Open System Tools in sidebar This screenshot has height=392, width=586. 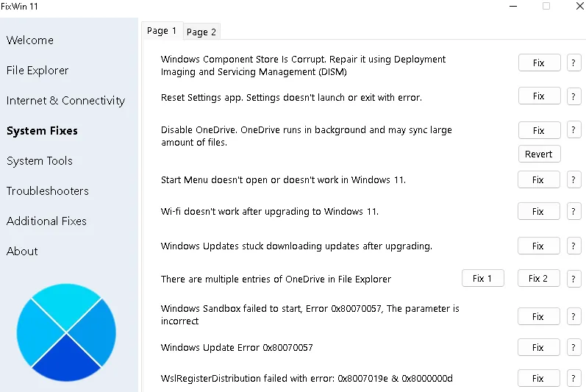40,161
